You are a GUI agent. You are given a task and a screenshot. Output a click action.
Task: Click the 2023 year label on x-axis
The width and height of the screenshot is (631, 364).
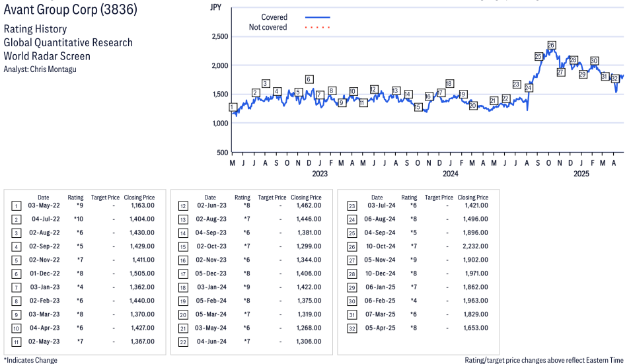coord(320,174)
